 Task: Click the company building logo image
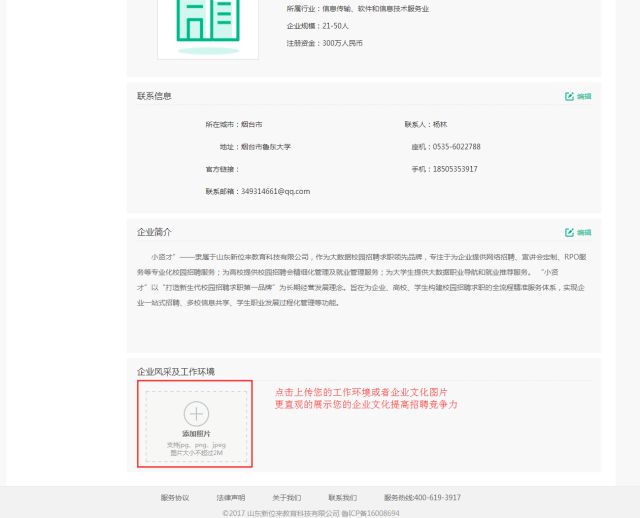[x=208, y=27]
